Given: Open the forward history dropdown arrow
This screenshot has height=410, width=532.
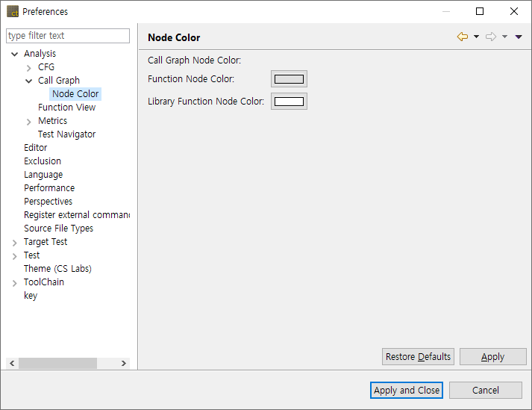Looking at the screenshot, I should click(x=504, y=37).
